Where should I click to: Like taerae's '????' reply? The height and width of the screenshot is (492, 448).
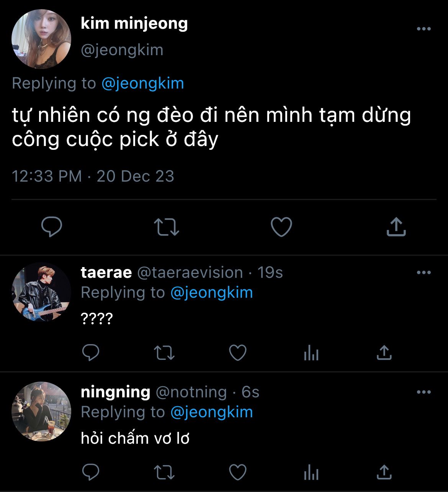pyautogui.click(x=238, y=353)
